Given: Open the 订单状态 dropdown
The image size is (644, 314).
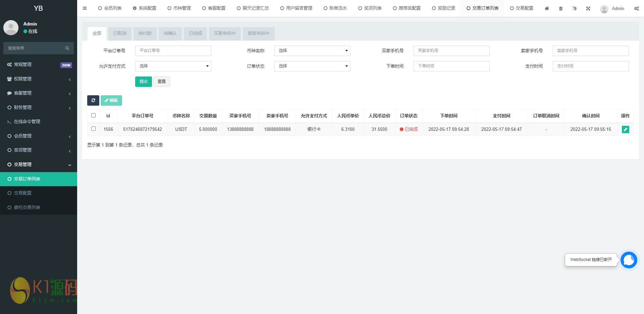Looking at the screenshot, I should click(x=312, y=66).
